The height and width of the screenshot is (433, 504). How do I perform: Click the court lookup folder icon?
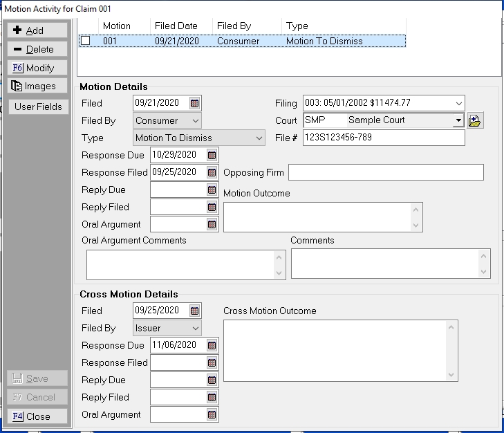475,120
